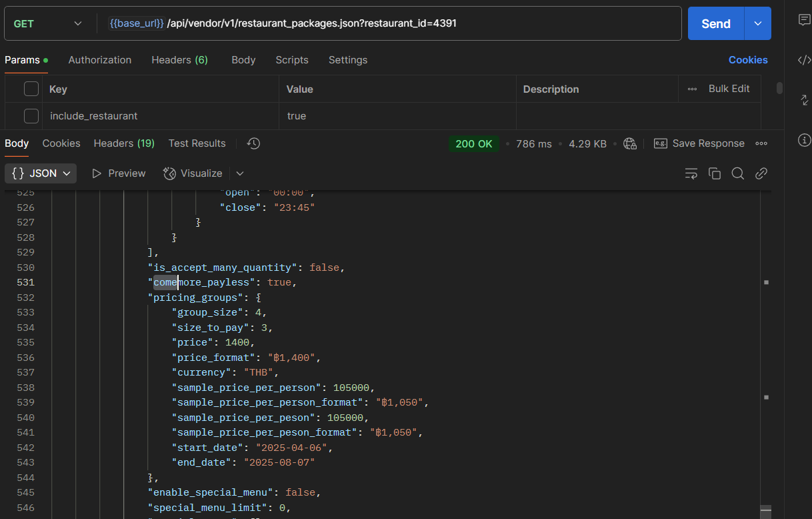Click the link icon in response toolbar
812x519 pixels.
click(x=761, y=173)
